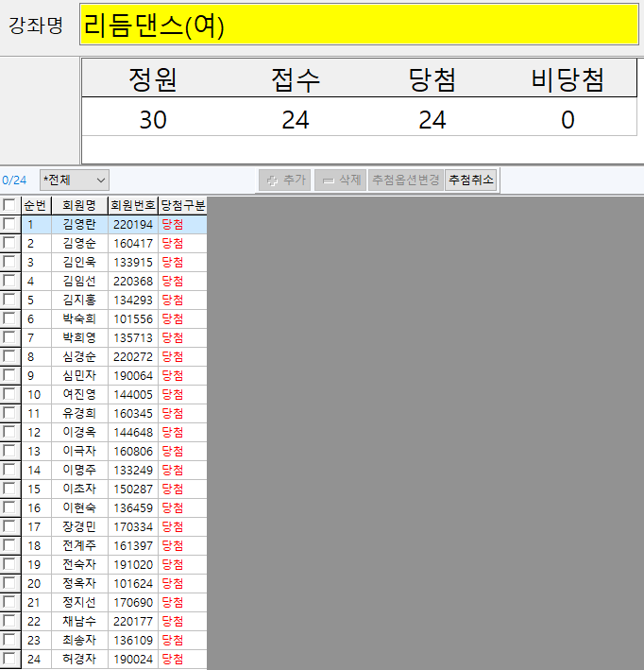
Task: Check the box for row 7 박희영
Action: point(8,337)
